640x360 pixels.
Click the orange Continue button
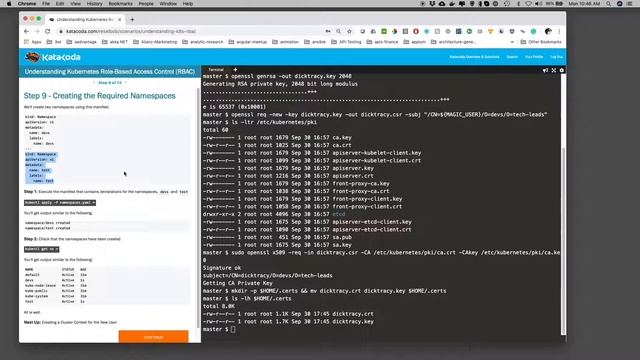click(x=153, y=337)
